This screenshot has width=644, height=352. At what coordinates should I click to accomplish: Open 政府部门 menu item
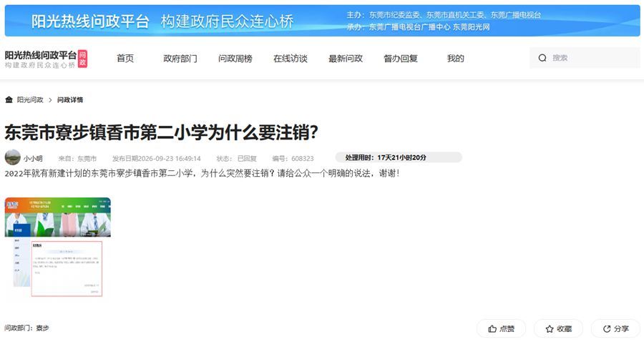pos(180,59)
